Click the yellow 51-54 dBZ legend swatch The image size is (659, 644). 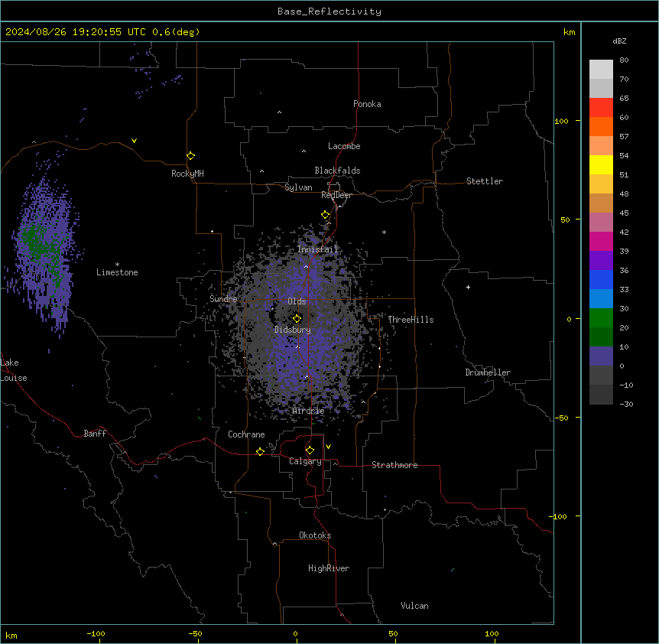point(601,164)
